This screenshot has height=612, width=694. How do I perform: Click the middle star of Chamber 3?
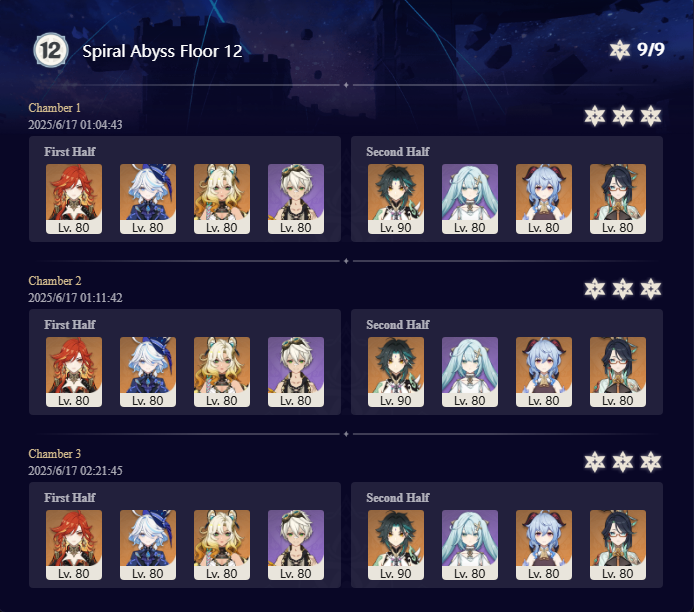(623, 462)
